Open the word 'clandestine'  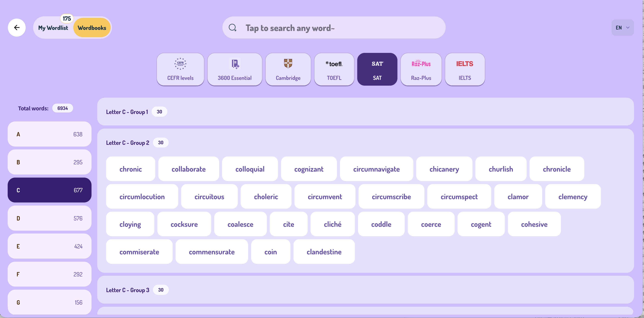(324, 252)
